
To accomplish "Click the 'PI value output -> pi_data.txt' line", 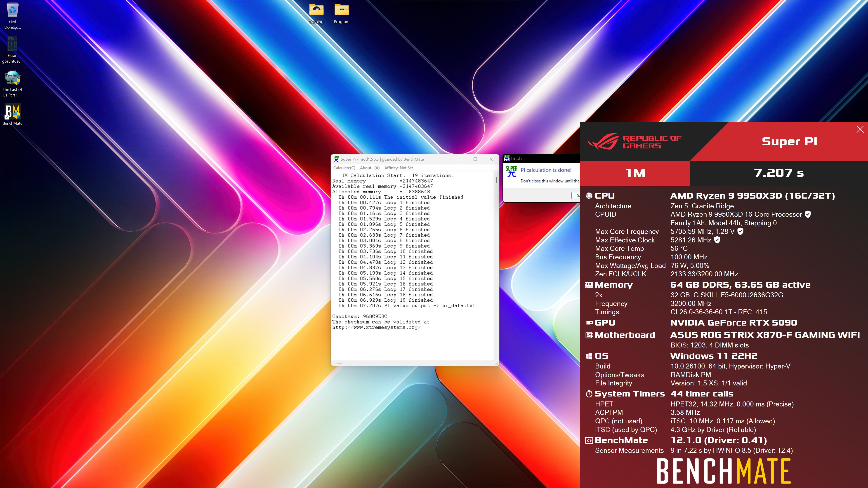I will point(407,305).
